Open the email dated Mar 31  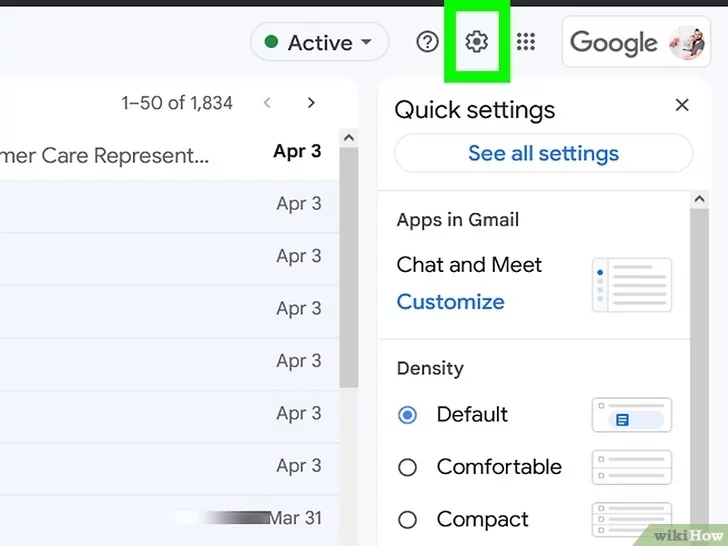169,518
